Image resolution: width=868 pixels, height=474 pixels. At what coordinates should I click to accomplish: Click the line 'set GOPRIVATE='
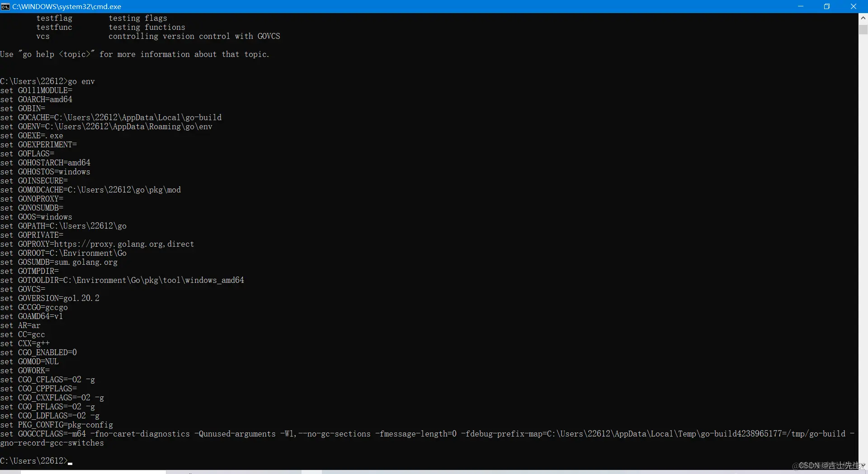(32, 235)
